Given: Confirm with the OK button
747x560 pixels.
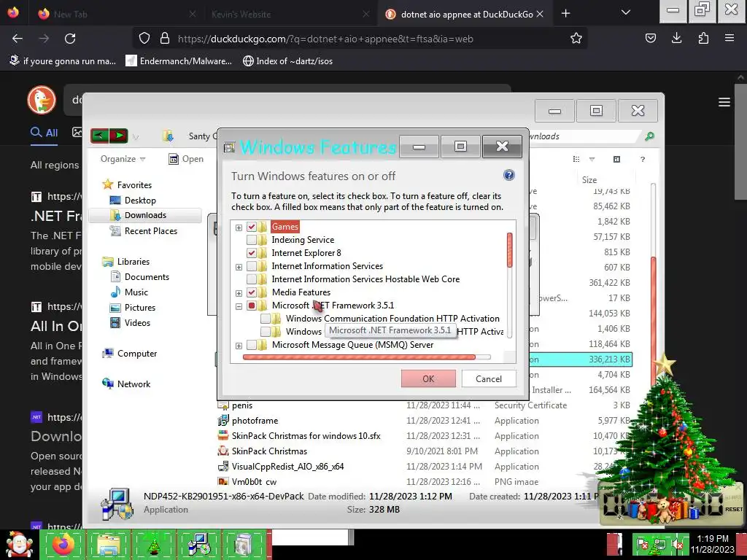Looking at the screenshot, I should (x=428, y=379).
